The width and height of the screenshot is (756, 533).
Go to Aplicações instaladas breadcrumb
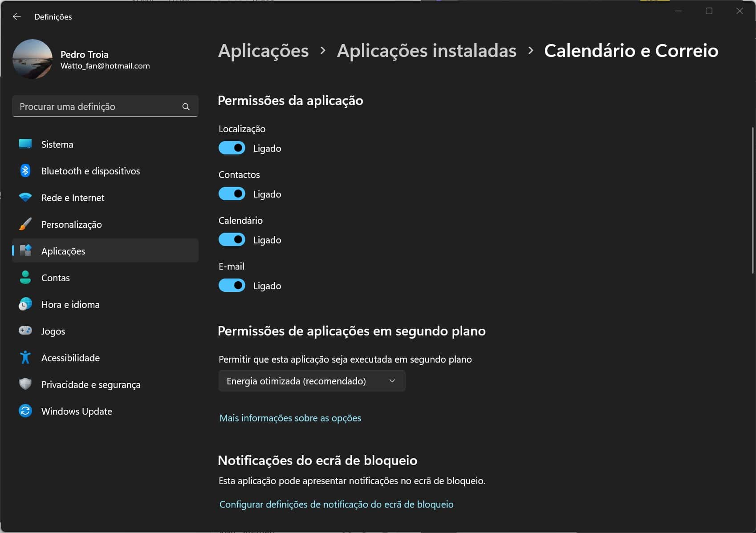click(x=427, y=51)
